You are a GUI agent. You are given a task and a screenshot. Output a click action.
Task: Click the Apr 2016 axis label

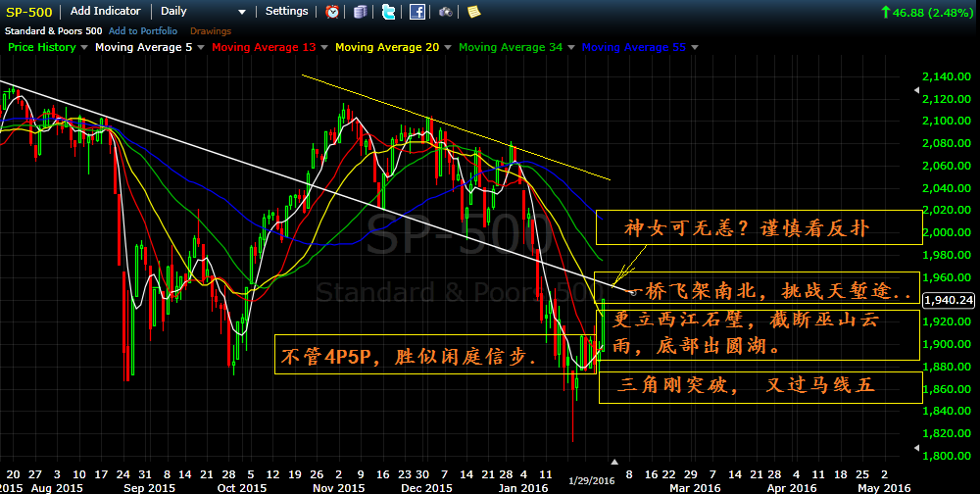click(793, 488)
